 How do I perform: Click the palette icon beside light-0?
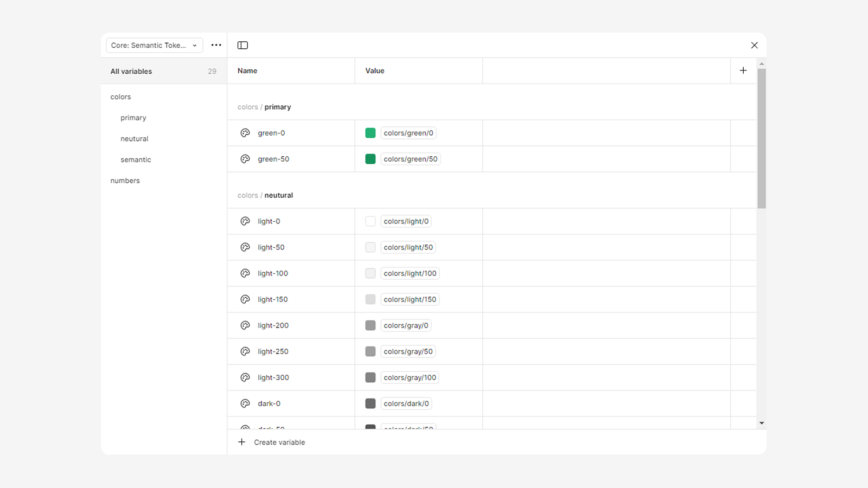(x=245, y=221)
